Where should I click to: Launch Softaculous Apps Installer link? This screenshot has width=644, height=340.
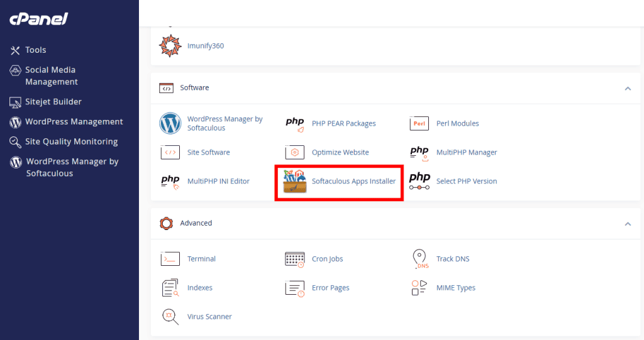[353, 181]
